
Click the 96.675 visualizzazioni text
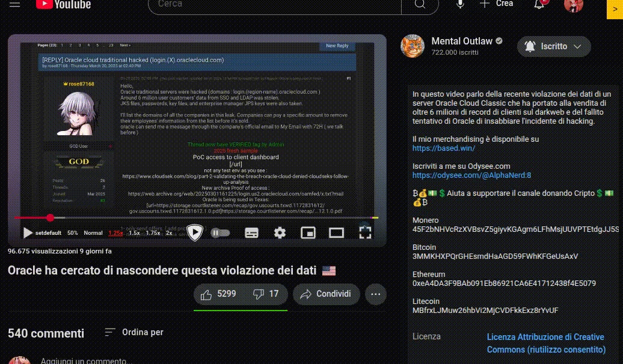tap(43, 251)
